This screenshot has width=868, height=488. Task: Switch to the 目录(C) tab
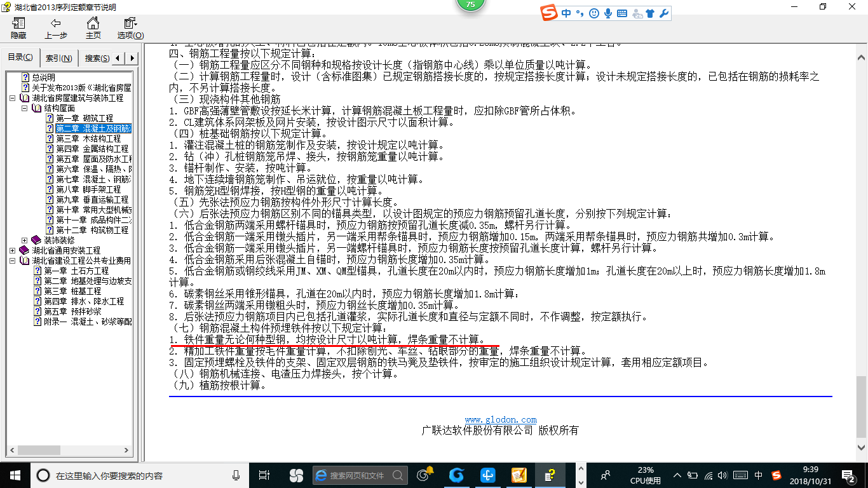[20, 58]
